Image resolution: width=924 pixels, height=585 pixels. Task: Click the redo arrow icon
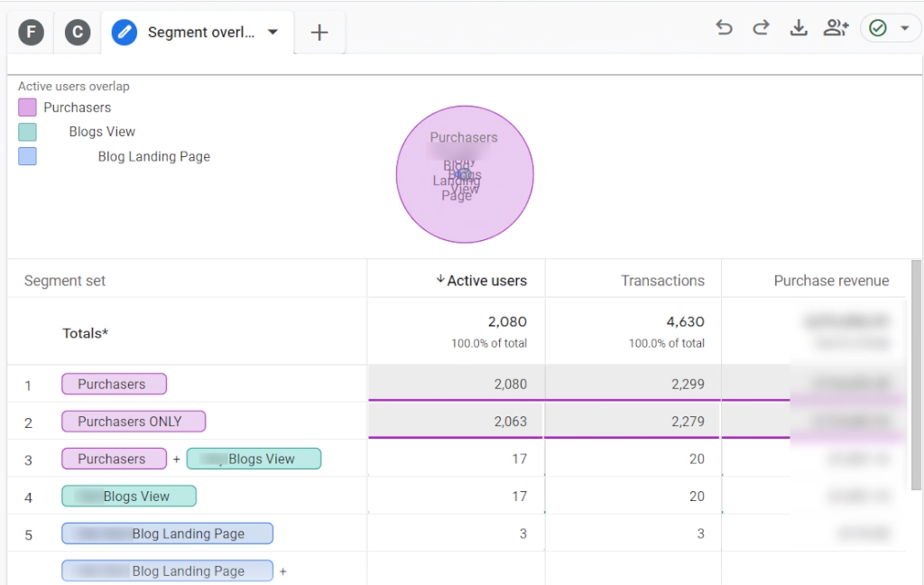[x=762, y=28]
